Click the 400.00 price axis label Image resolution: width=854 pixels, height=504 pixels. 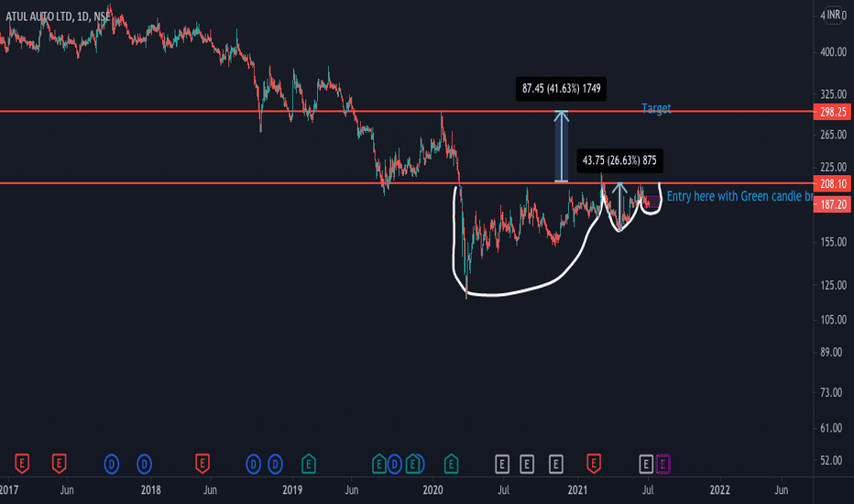pos(833,52)
